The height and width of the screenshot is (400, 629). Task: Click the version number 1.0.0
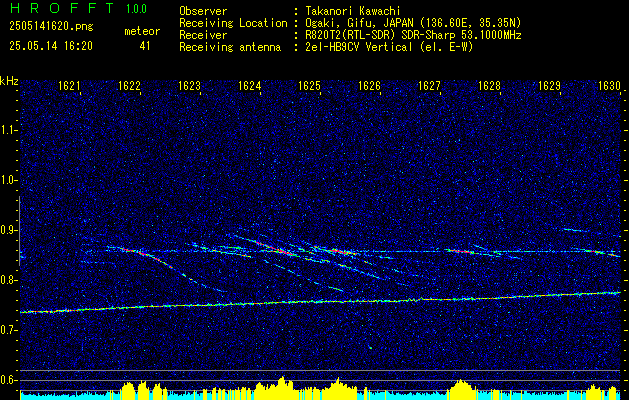(x=136, y=9)
